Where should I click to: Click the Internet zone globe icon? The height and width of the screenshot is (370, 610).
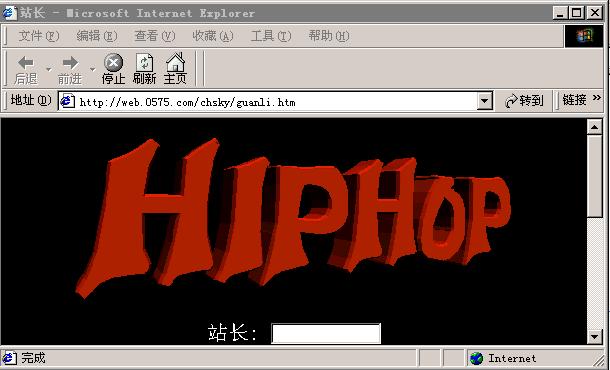pyautogui.click(x=476, y=358)
